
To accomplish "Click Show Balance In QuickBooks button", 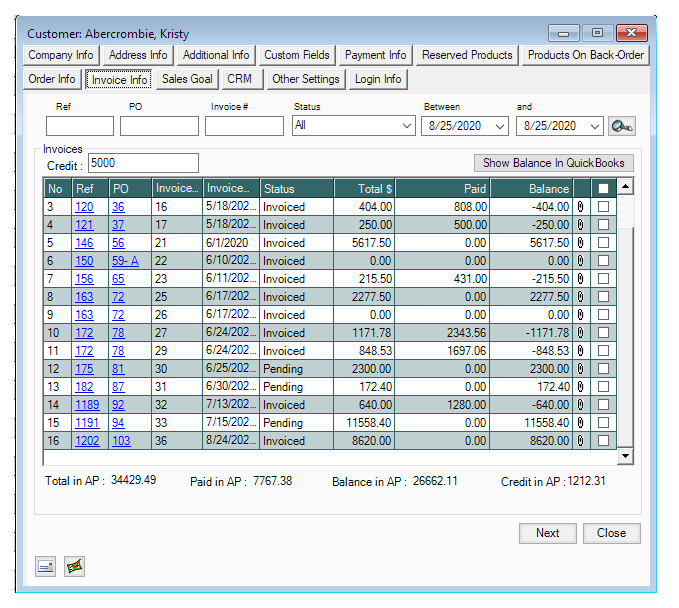I will point(553,163).
